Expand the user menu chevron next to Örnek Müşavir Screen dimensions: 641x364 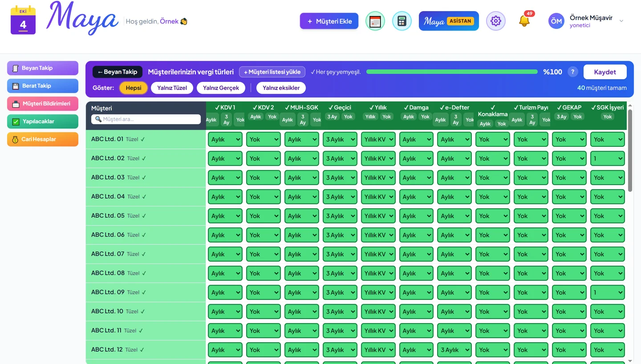click(x=621, y=21)
